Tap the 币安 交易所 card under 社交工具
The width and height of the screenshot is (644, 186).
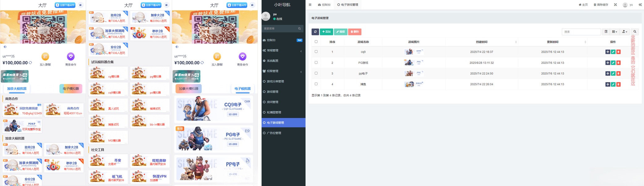coord(108,162)
